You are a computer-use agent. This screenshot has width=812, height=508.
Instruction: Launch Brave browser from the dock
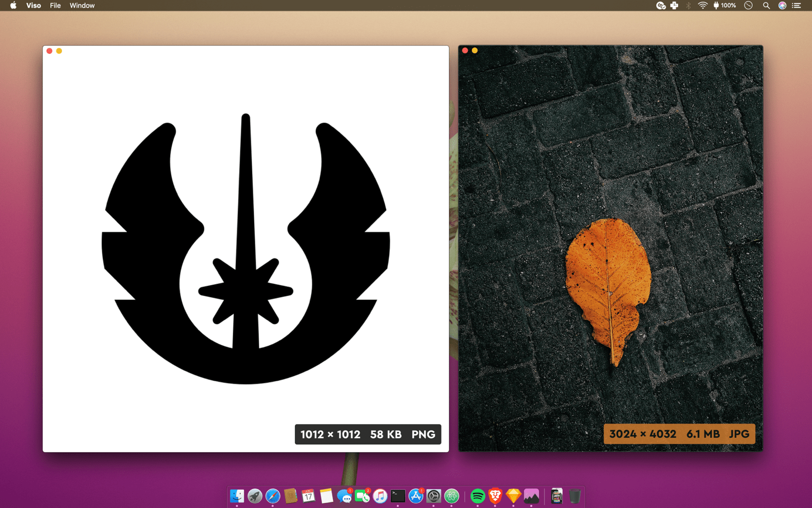pyautogui.click(x=495, y=496)
